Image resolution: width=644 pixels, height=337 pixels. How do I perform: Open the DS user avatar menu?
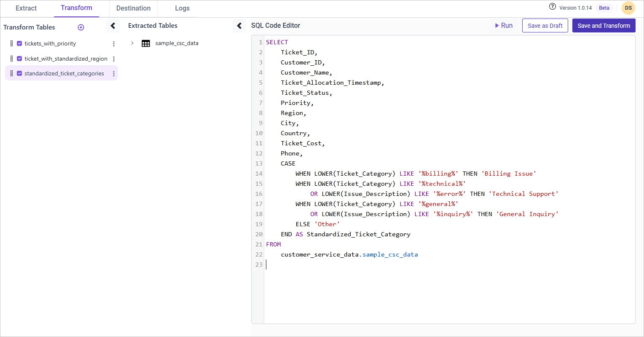[628, 8]
